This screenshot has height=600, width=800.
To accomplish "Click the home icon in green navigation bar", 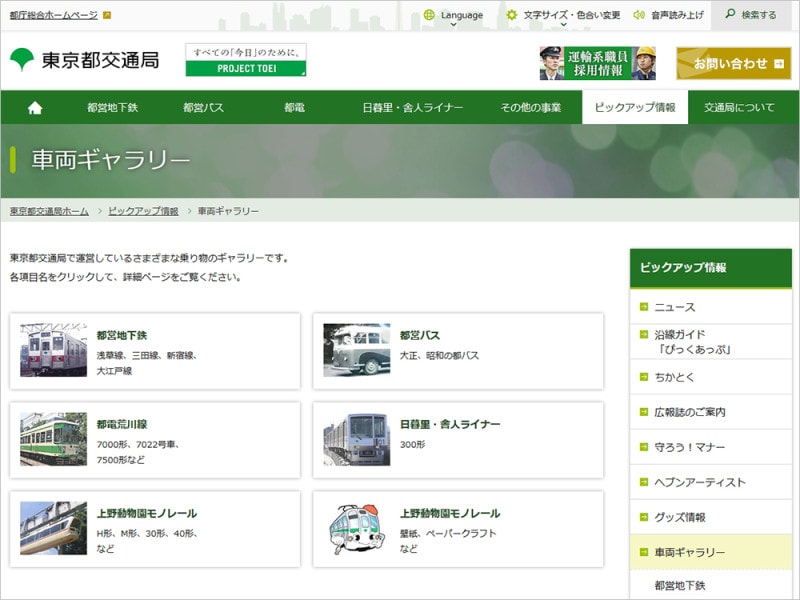I will coord(35,108).
